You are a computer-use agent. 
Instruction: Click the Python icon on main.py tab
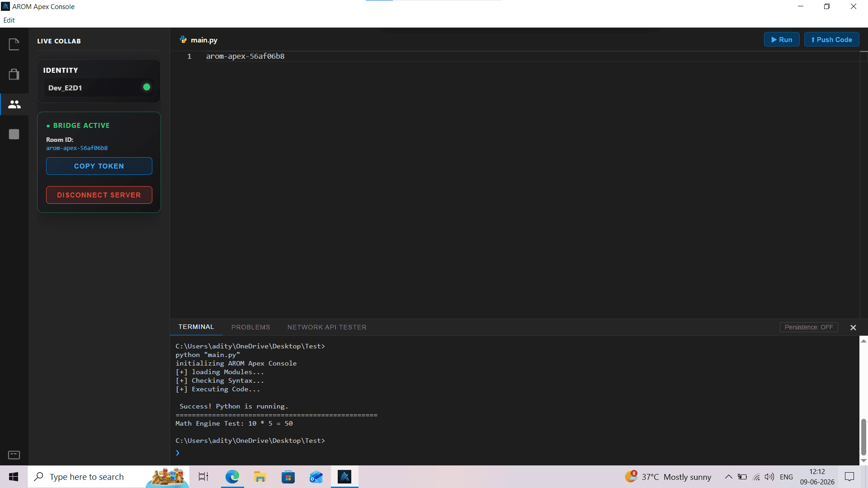point(183,40)
